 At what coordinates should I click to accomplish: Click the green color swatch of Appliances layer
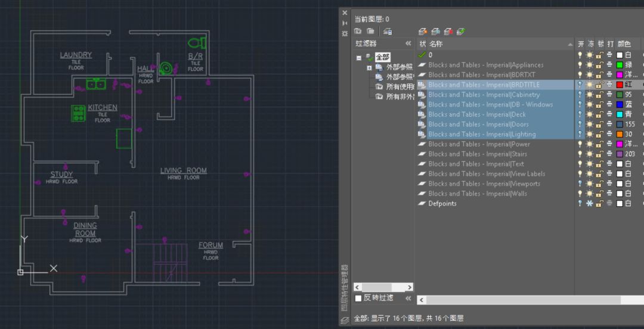[x=620, y=65]
